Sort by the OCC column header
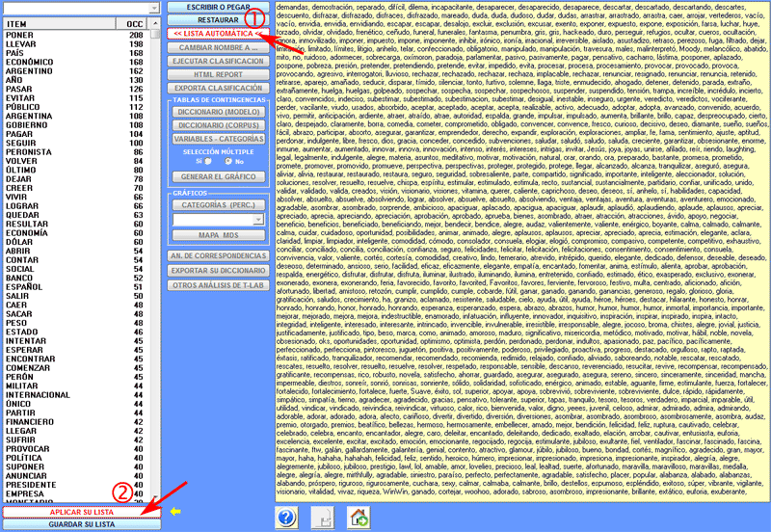This screenshot has height=532, width=771. click(132, 23)
